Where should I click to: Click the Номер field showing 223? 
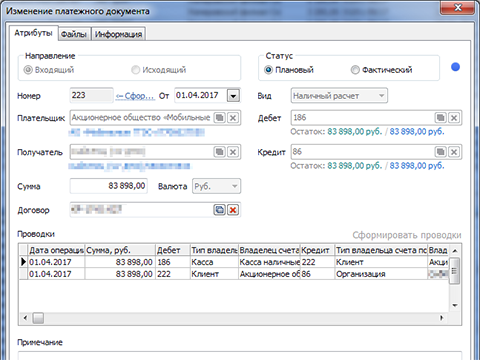92,96
